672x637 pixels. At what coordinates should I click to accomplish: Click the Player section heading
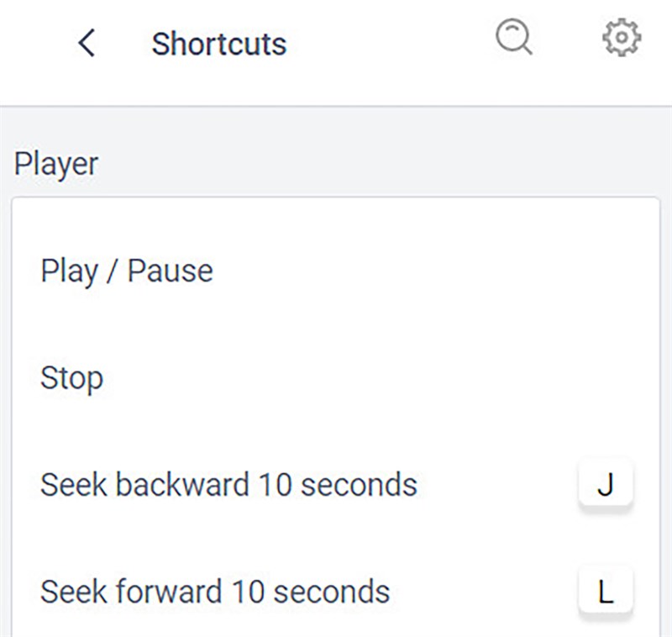[x=56, y=163]
